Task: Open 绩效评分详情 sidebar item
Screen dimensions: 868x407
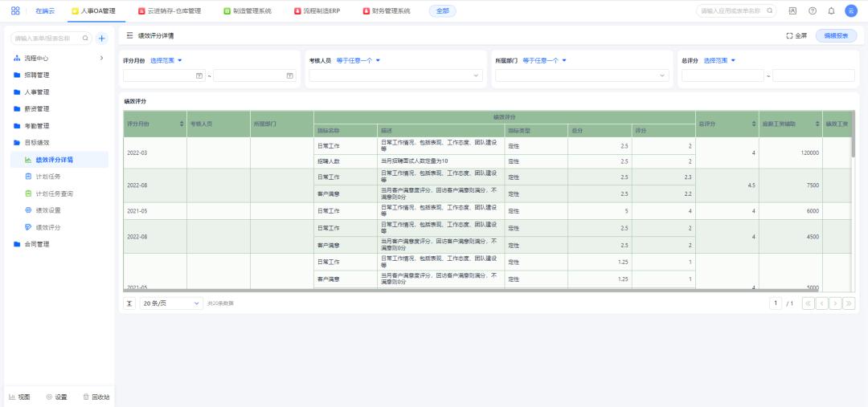Action: click(x=59, y=160)
